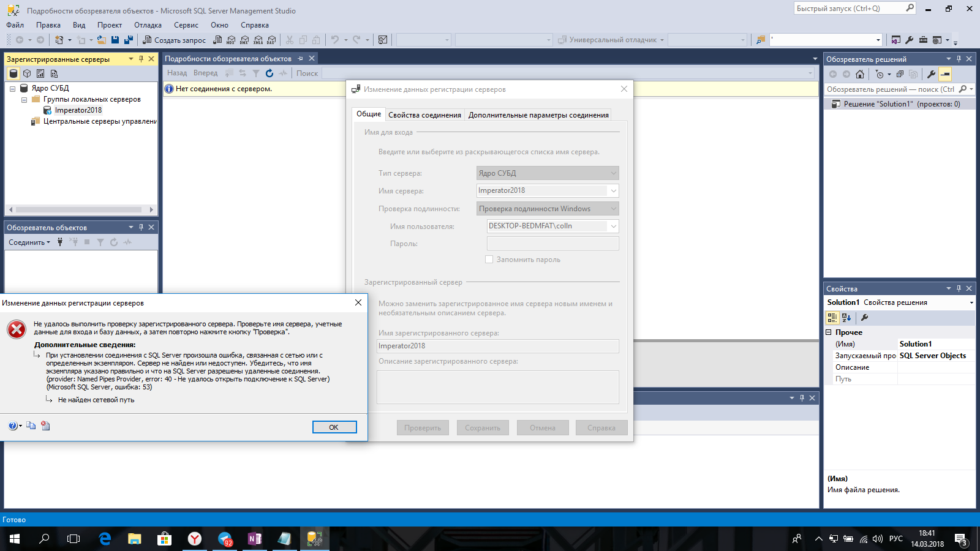Click OK in the error dialog
This screenshot has height=551, width=980.
click(334, 427)
